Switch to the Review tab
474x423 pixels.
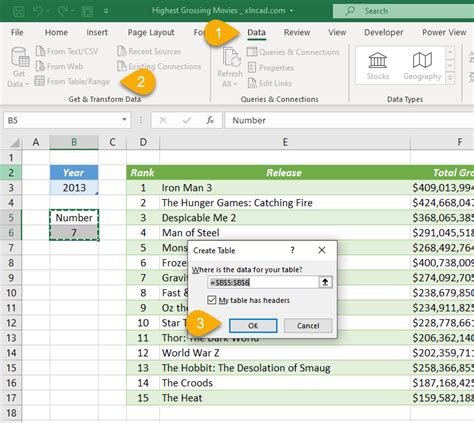pos(297,32)
